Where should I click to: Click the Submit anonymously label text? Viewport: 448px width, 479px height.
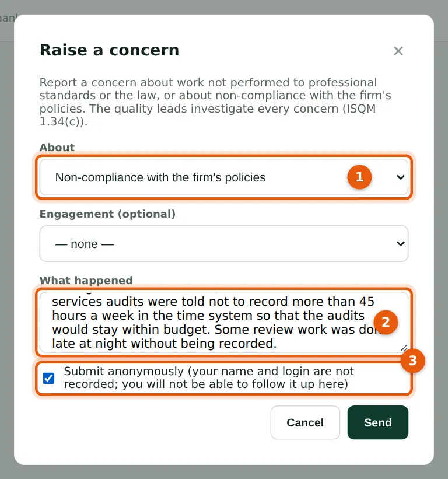tap(209, 377)
